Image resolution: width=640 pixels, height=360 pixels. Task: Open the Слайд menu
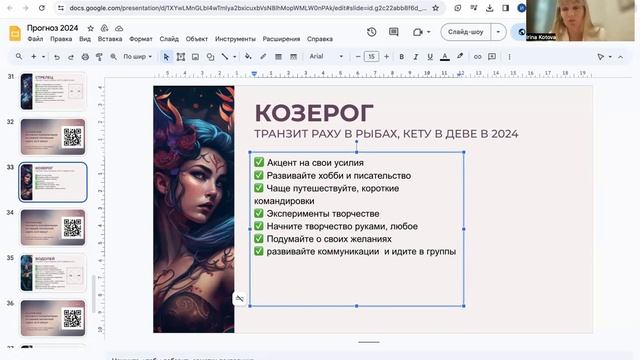coord(169,39)
